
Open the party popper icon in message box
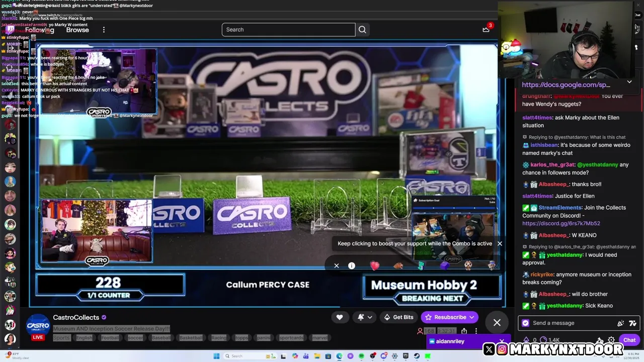(x=621, y=323)
